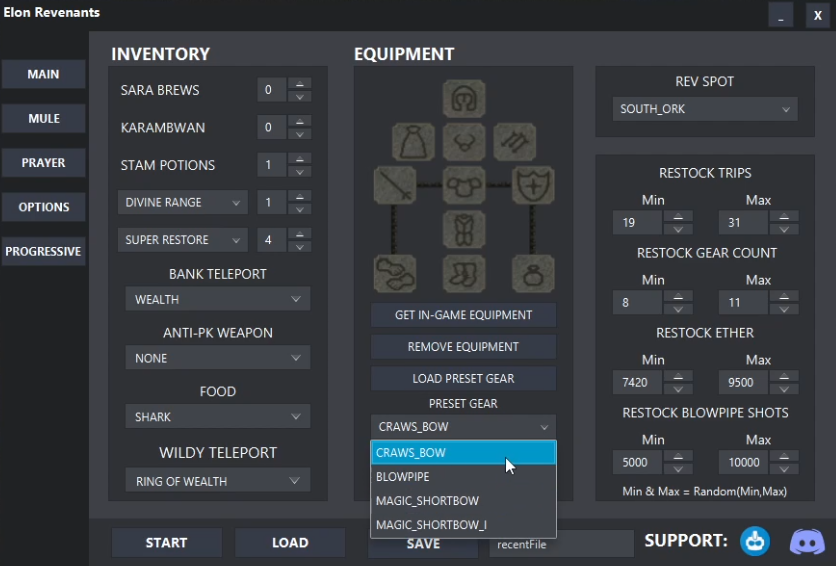
Task: Click the helmet equipment slot
Action: [463, 100]
